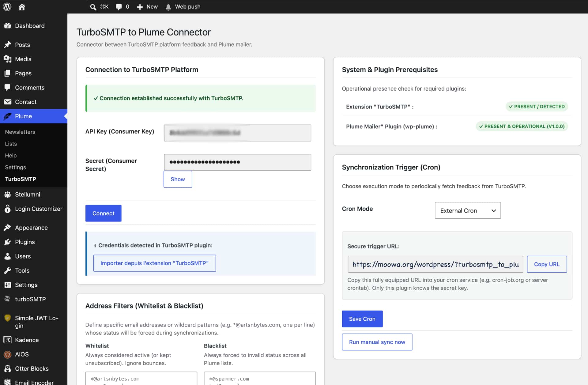Click the Blacklist textarea
Screen dimensions: 588x385
pyautogui.click(x=260, y=378)
